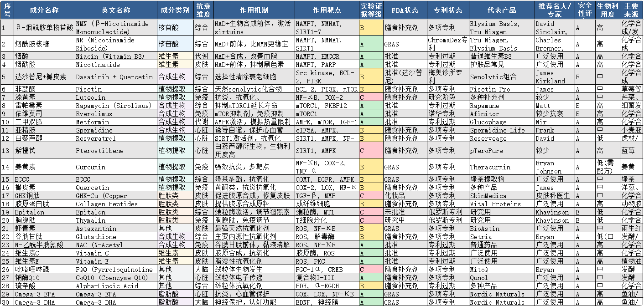Click the Glucophage product cell
The height and width of the screenshot is (306, 644).
coord(502,122)
